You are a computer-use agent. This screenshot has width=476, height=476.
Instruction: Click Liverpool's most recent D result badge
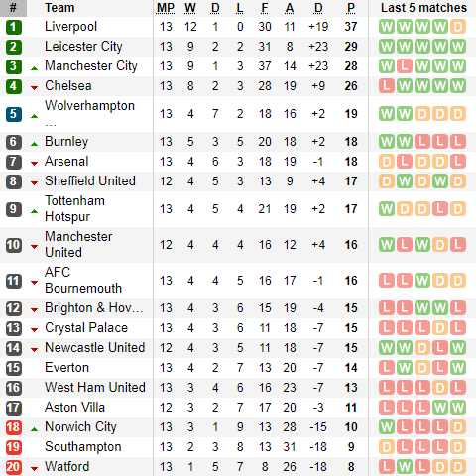[457, 27]
